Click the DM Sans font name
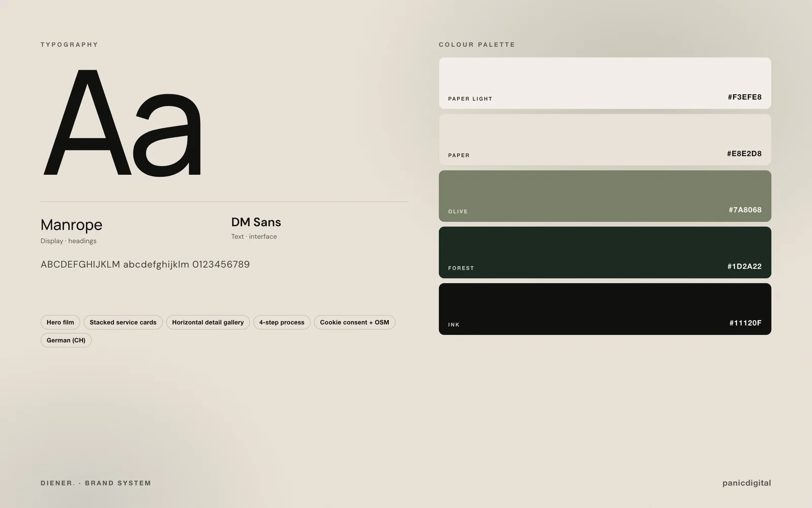Screen dimensions: 812x508 point(256,222)
